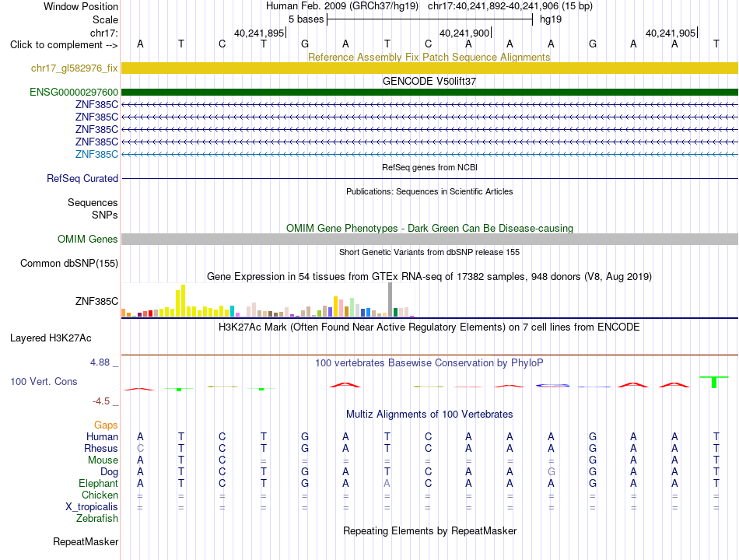Click the blue stretched logo in PhyloP track

tap(552, 386)
